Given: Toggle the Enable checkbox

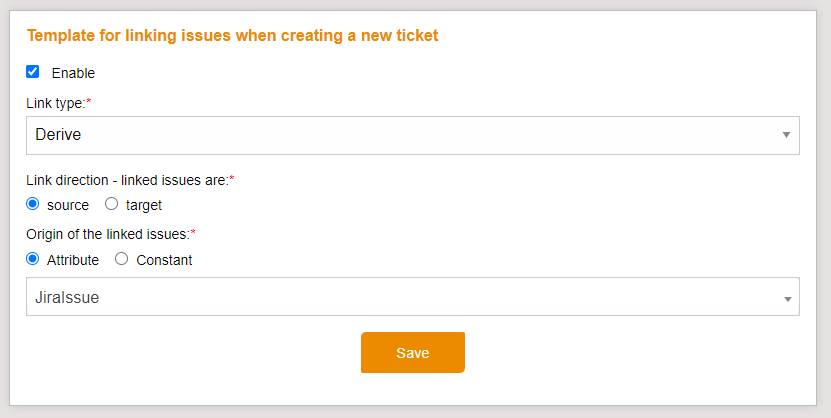Looking at the screenshot, I should point(33,72).
